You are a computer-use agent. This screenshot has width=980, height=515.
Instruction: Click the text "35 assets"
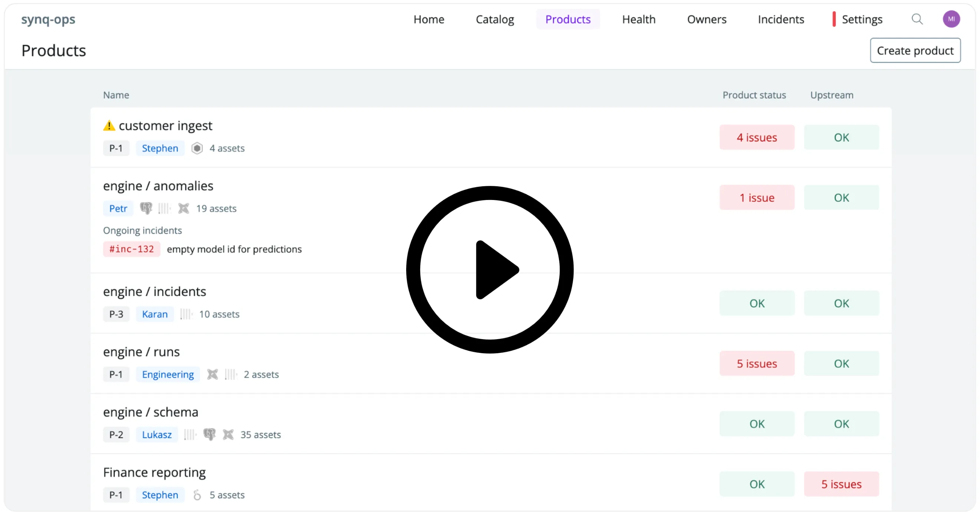pos(261,434)
